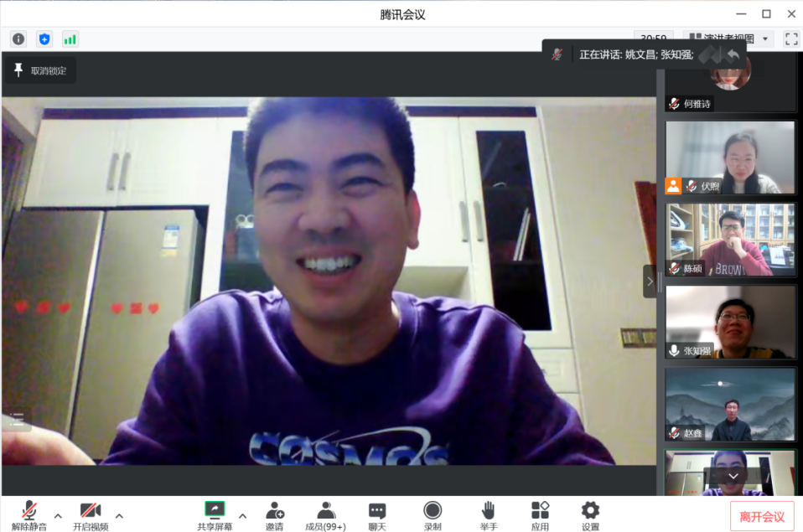Open the 应用 apps icon

click(540, 515)
